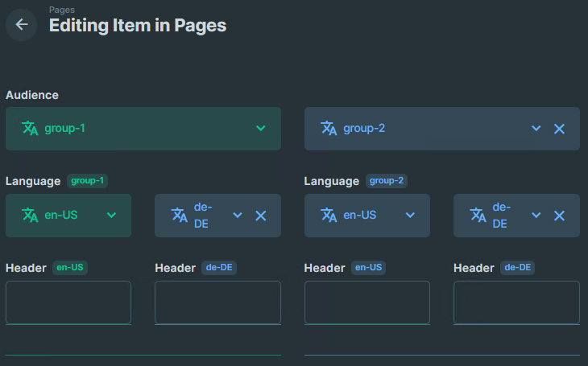Click group-1 de-DE Header input
Viewport: 588px width, 366px height.
click(217, 302)
